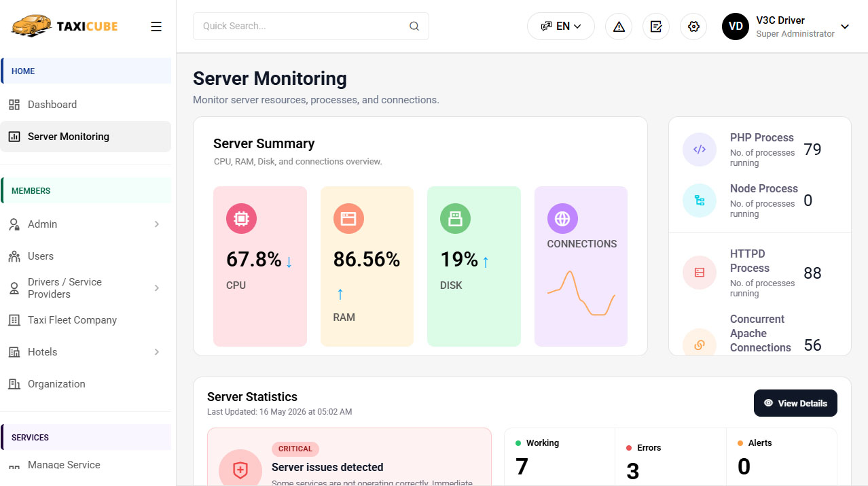Click 'Server issues detected' heading
The height and width of the screenshot is (486, 868).
(x=327, y=468)
